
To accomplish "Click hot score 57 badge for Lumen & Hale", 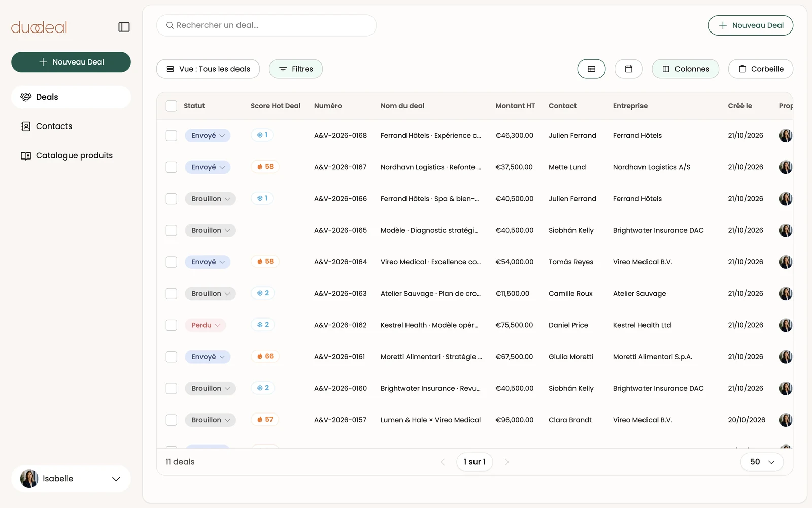I will (x=265, y=420).
